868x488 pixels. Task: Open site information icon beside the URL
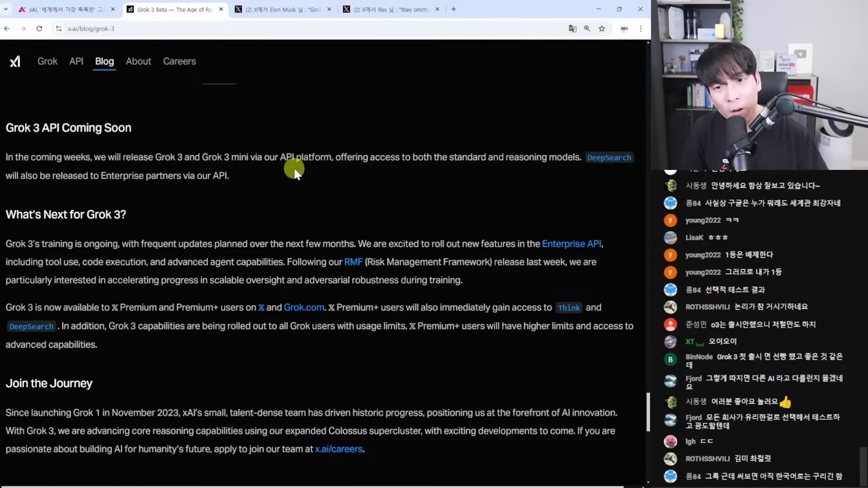point(59,28)
